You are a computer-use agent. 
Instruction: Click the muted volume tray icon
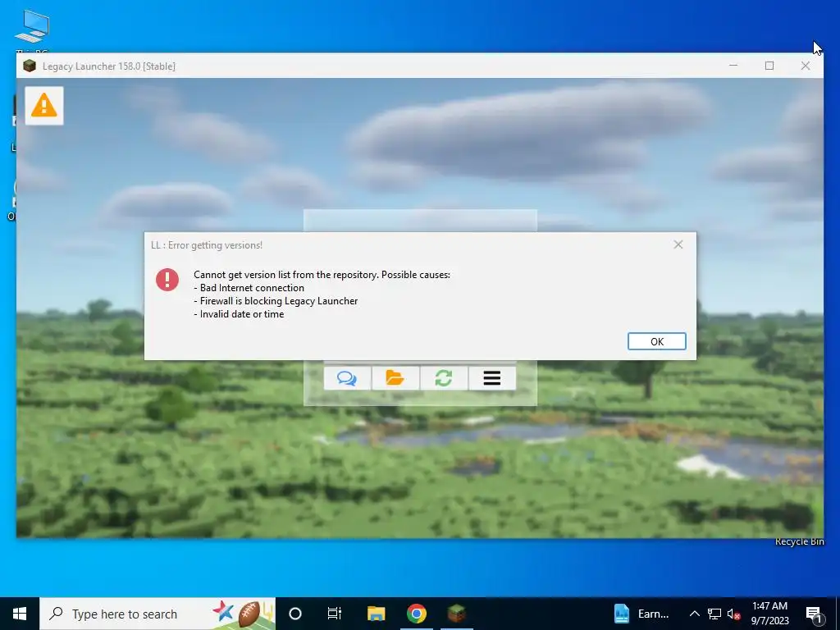tap(733, 614)
